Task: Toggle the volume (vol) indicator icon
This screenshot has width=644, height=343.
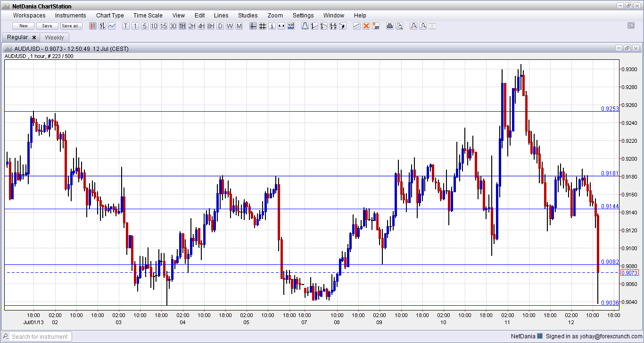Action: pyautogui.click(x=291, y=26)
